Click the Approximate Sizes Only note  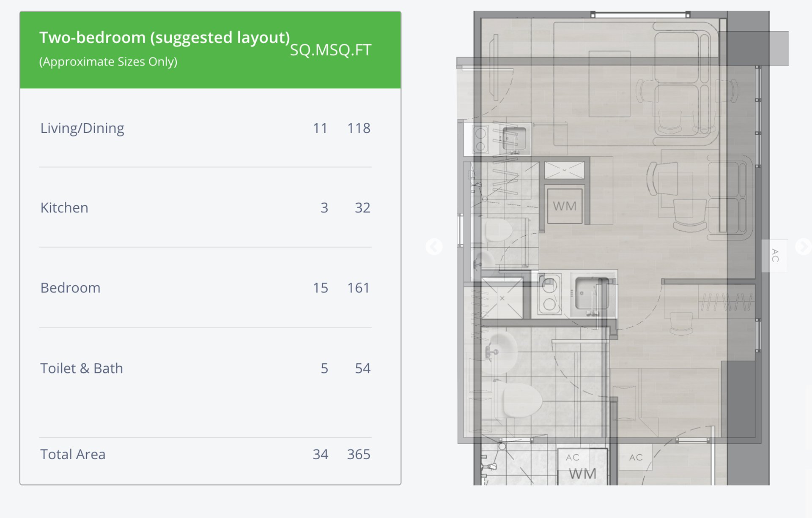click(x=108, y=62)
